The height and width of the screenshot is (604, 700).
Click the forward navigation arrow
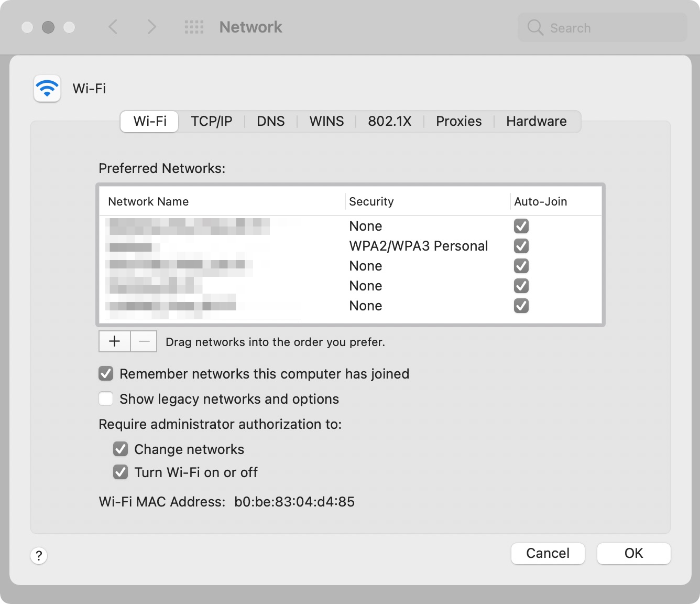pyautogui.click(x=151, y=27)
